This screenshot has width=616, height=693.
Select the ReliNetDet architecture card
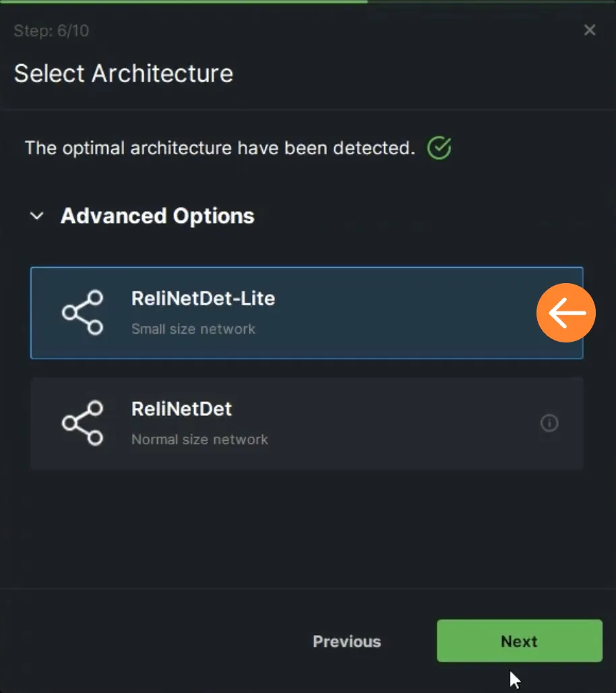click(307, 423)
